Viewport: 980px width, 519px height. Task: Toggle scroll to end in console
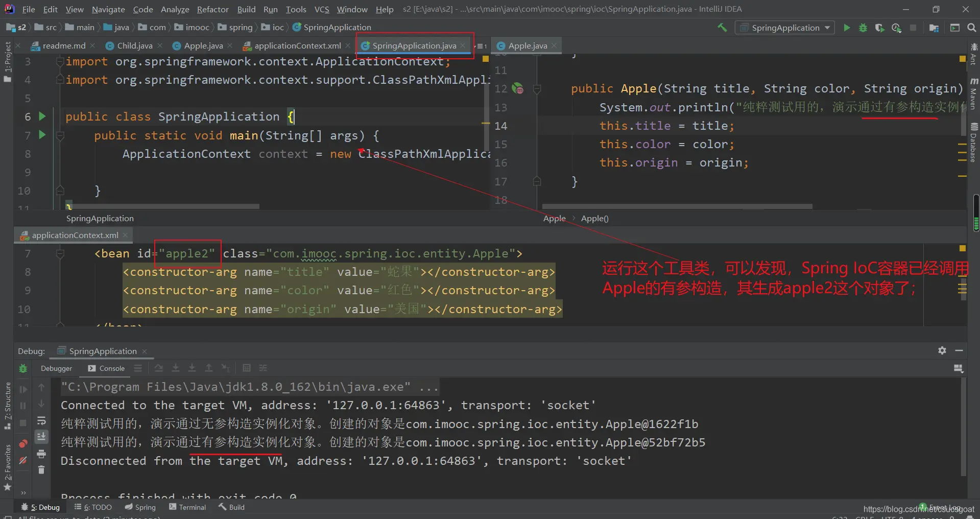click(41, 437)
